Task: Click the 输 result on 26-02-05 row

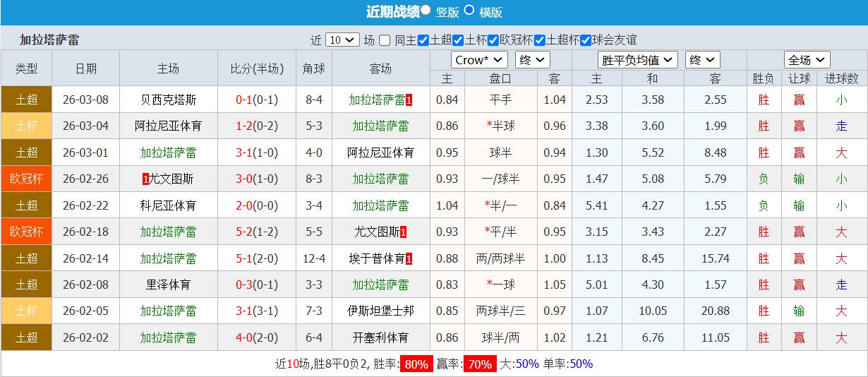Action: click(799, 311)
